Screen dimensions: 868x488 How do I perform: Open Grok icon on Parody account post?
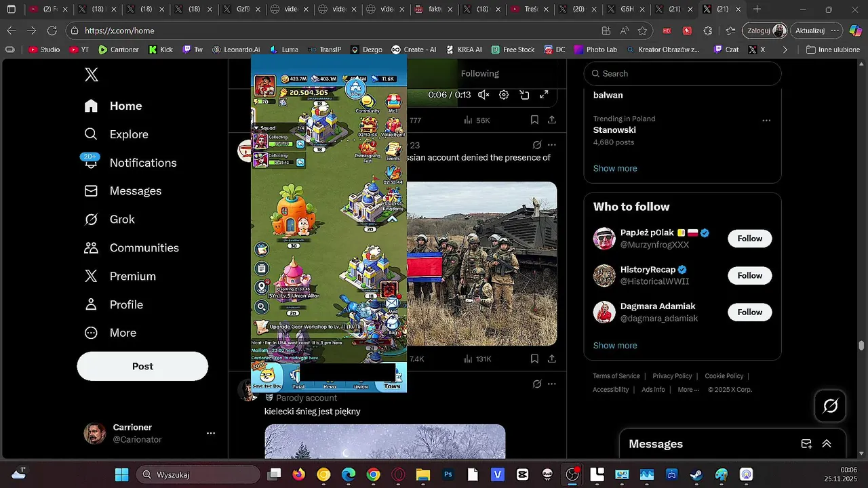pyautogui.click(x=537, y=384)
